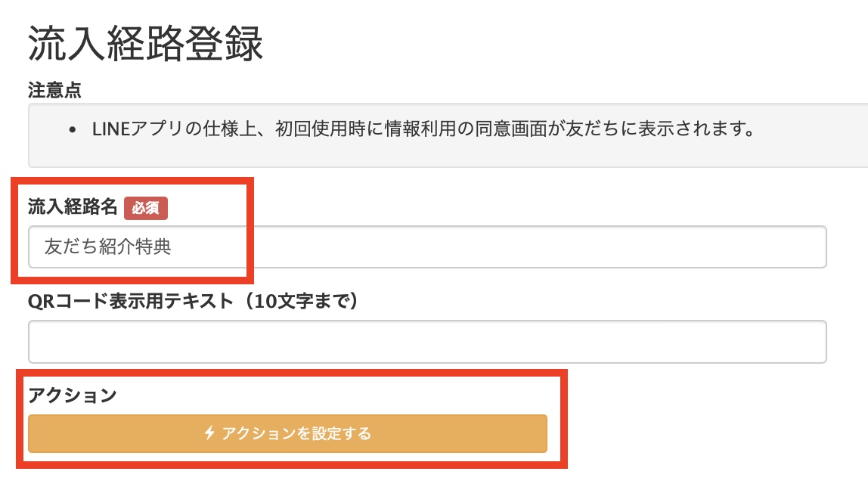This screenshot has width=868, height=490.
Task: Click the empty QRコード表示用テキスト field
Action: click(427, 342)
